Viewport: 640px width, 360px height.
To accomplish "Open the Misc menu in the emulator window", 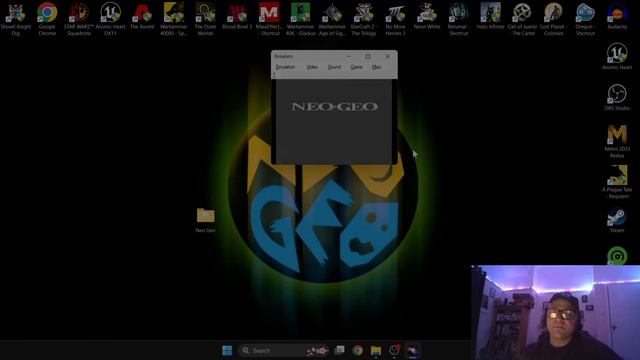I will tap(377, 67).
